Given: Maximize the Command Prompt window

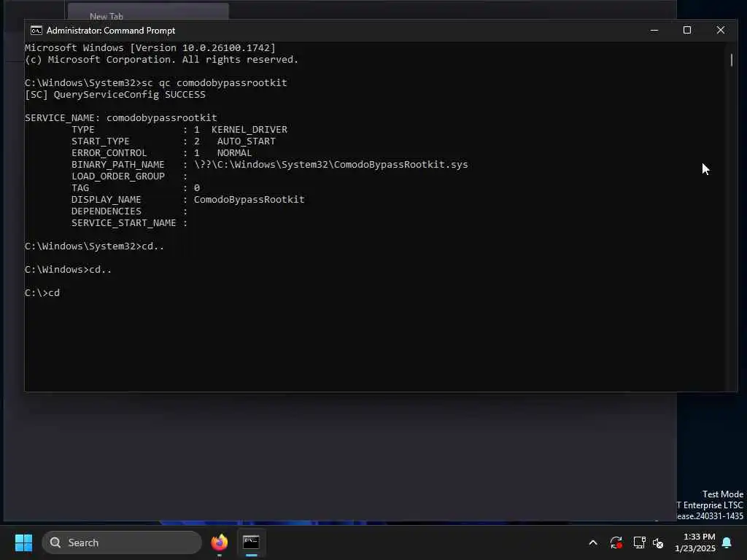Looking at the screenshot, I should tap(687, 31).
